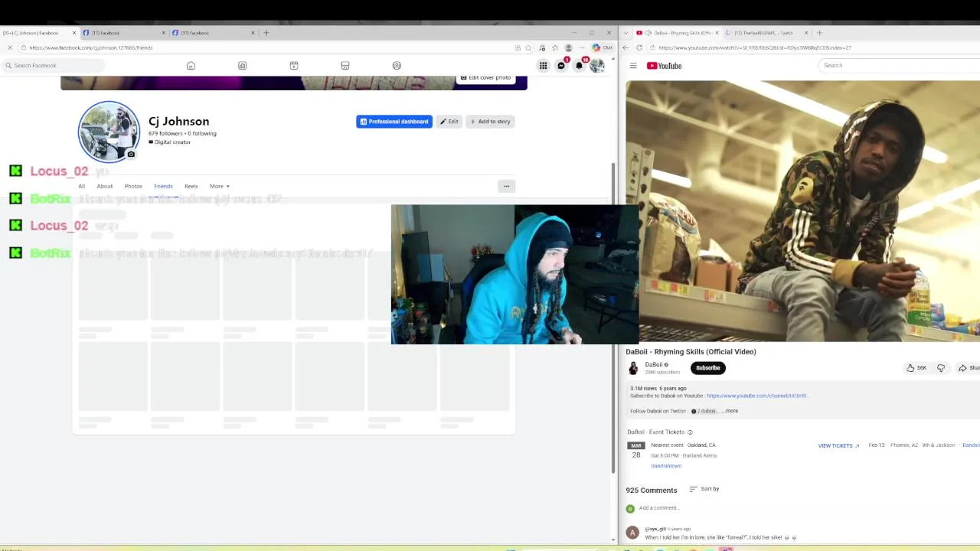The width and height of the screenshot is (980, 551).
Task: Mute the tab via speaker icon on YouTube tab
Action: (648, 33)
